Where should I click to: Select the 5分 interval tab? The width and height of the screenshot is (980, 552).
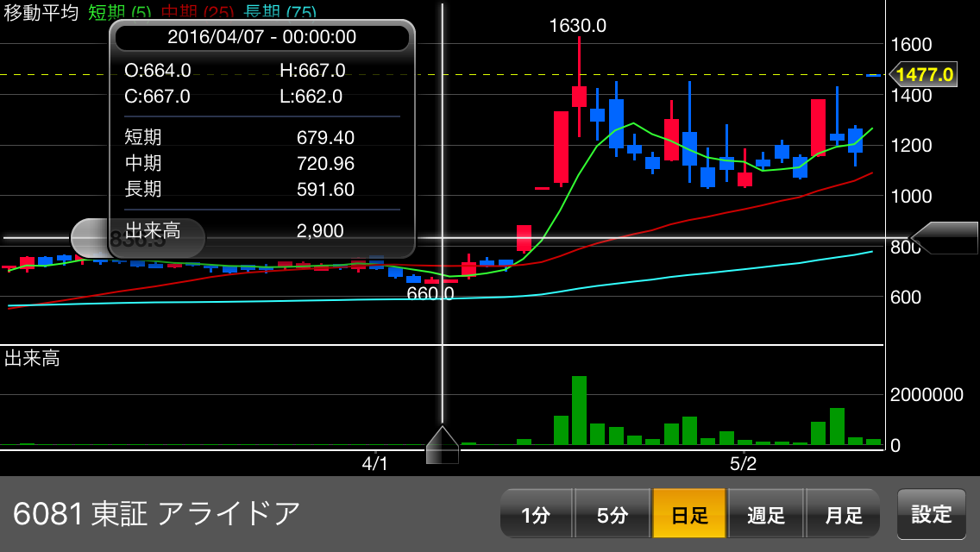[x=612, y=515]
